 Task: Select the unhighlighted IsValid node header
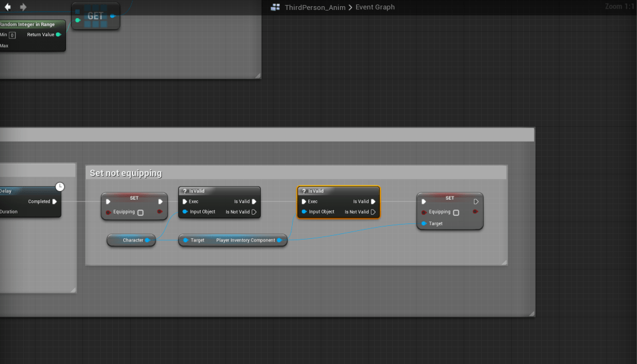pyautogui.click(x=219, y=191)
